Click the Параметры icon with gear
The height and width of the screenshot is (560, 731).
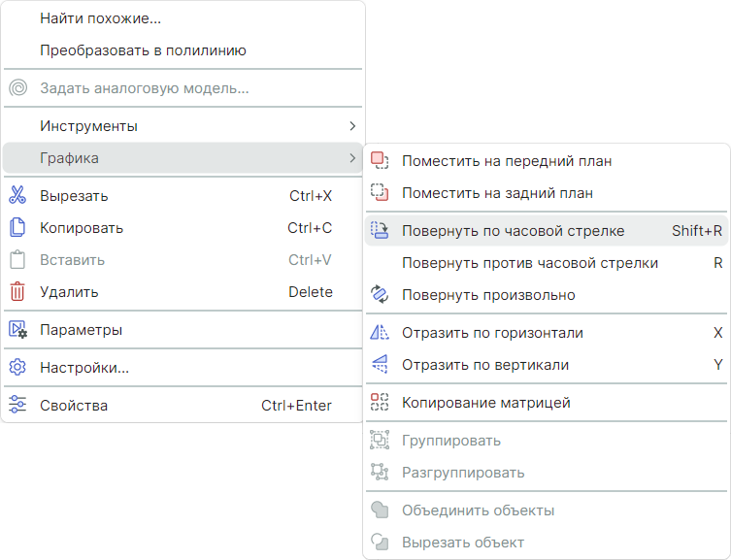tap(17, 330)
